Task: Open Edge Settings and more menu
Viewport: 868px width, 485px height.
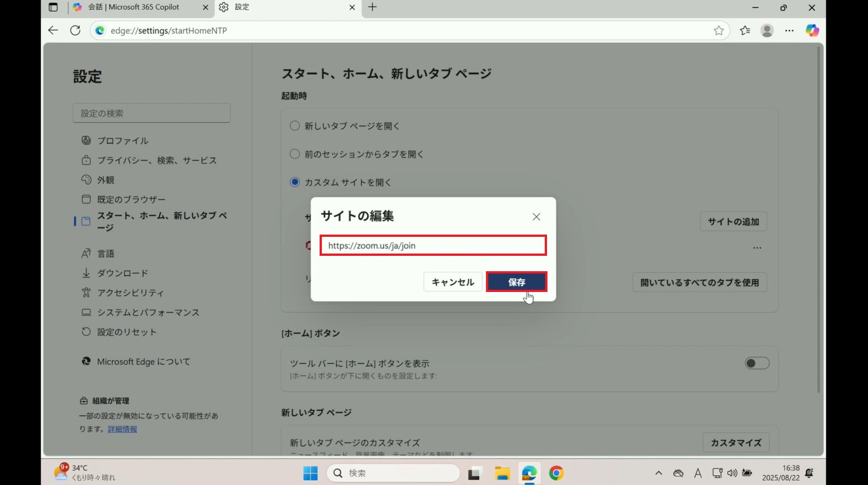Action: (x=789, y=30)
